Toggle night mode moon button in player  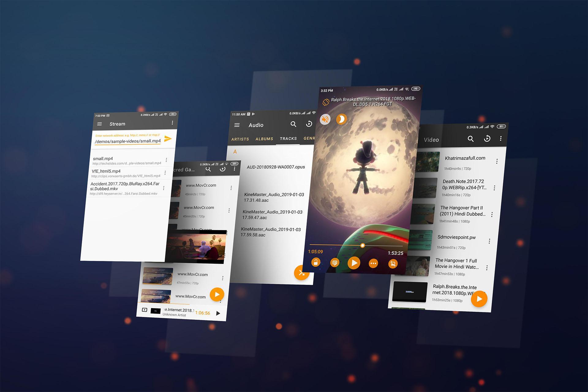tap(341, 119)
